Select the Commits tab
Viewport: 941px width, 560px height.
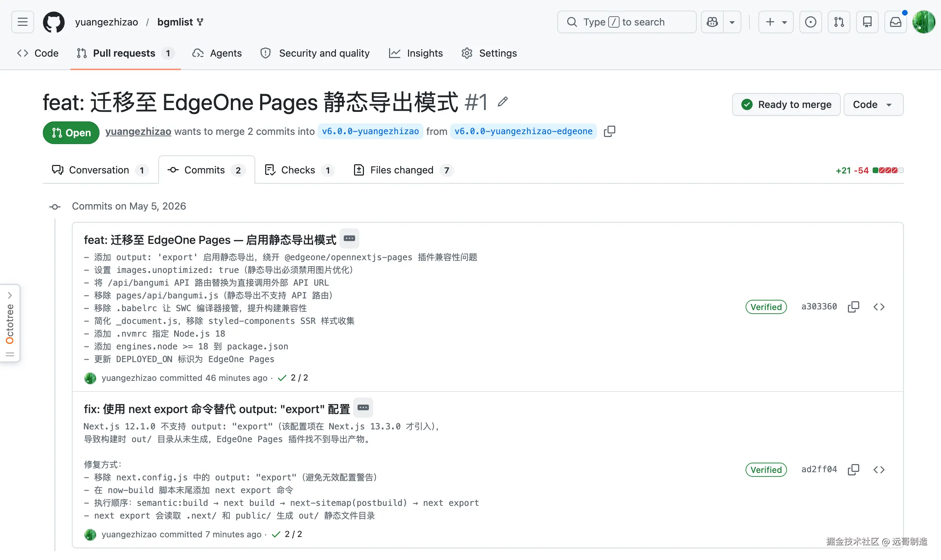[x=206, y=170]
